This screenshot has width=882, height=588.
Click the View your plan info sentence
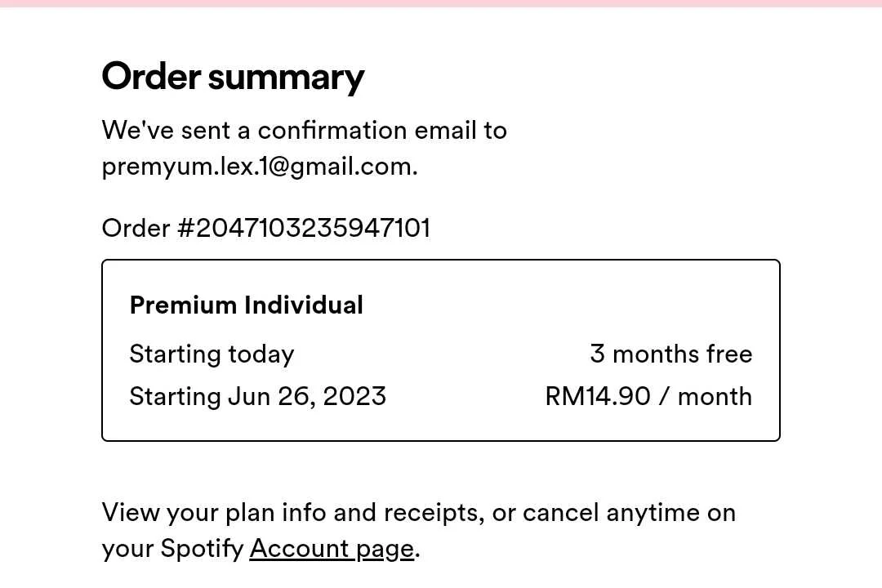point(418,531)
